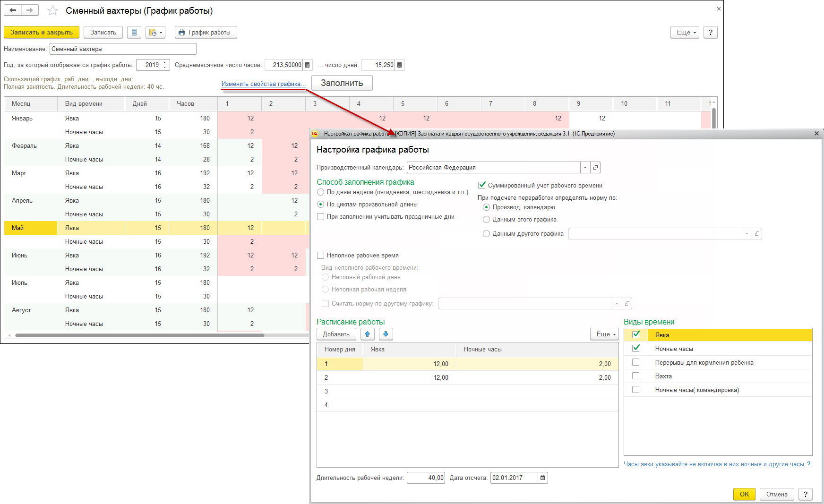This screenshot has width=824, height=504.
Task: Move schedule row up with blue arrow
Action: (x=368, y=334)
